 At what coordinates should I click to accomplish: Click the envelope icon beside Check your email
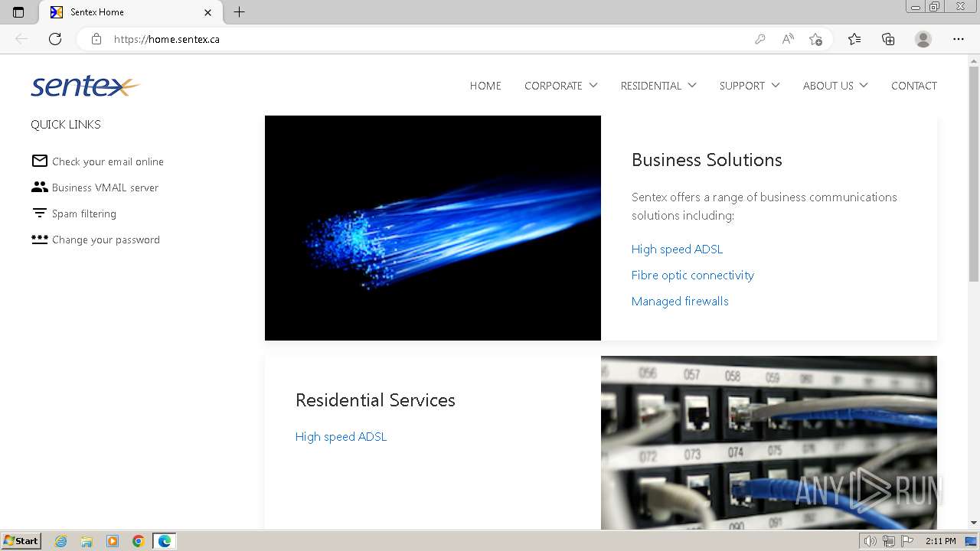click(x=39, y=161)
